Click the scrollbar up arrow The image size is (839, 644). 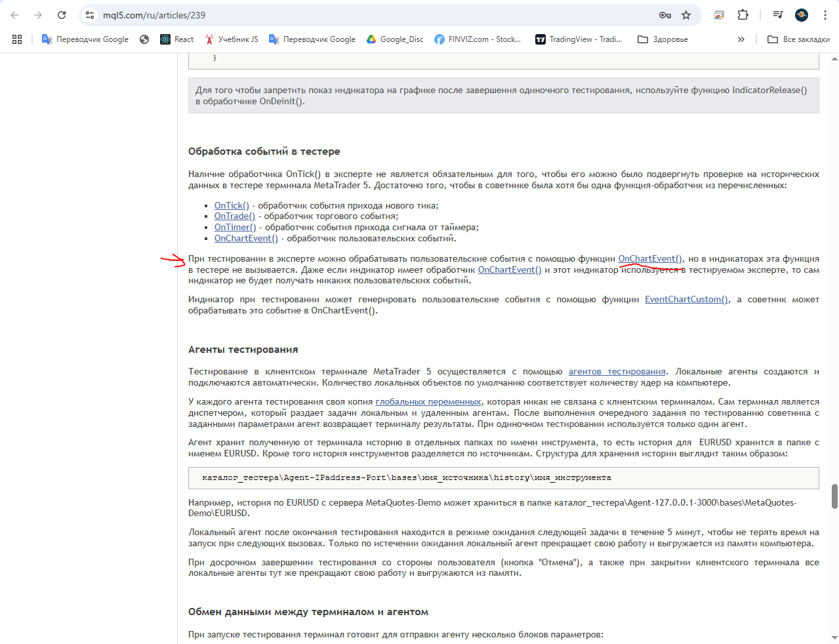(834, 58)
